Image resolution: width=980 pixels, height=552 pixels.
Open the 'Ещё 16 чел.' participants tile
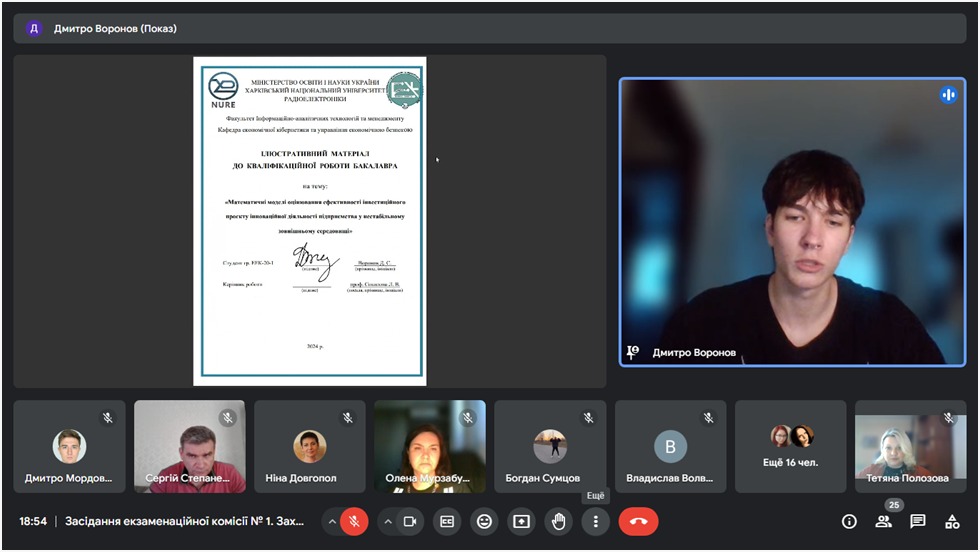pyautogui.click(x=790, y=447)
